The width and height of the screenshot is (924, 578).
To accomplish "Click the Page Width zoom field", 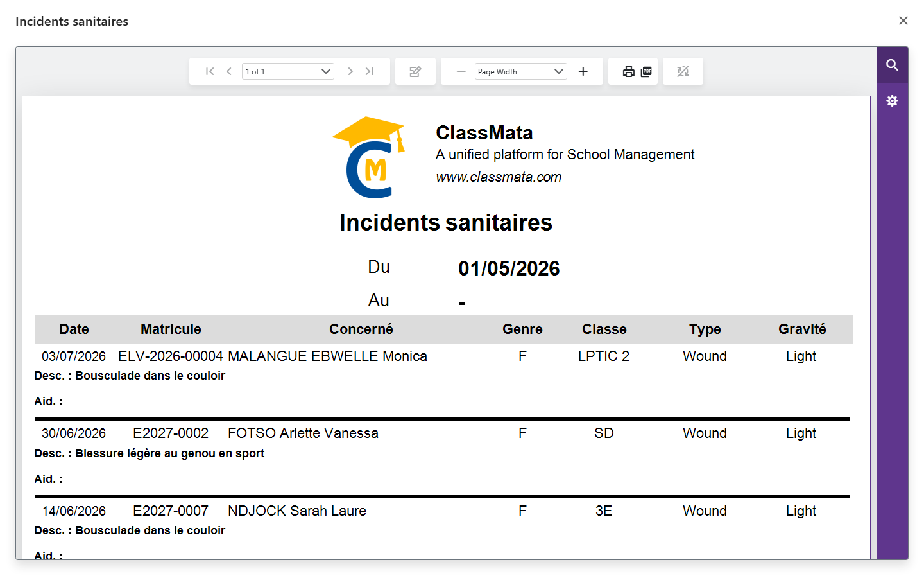I will [513, 71].
